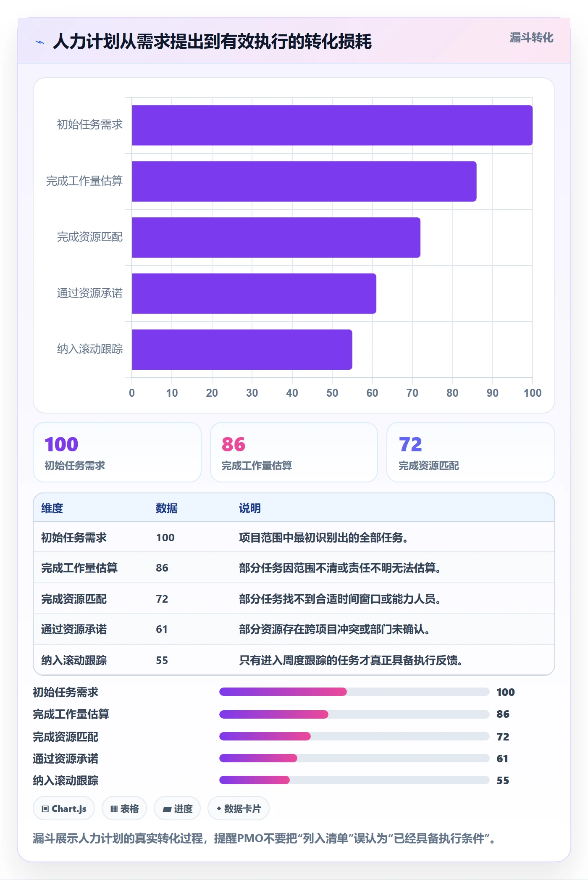The image size is (588, 880).
Task: Click the 通过资源承诺 bar in the chart
Action: pos(254,294)
